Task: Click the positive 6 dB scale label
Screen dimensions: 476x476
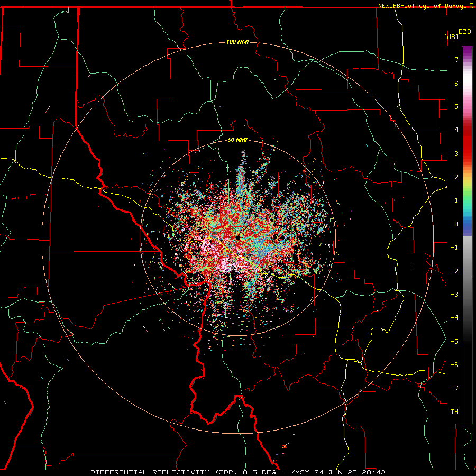Action: (x=456, y=83)
